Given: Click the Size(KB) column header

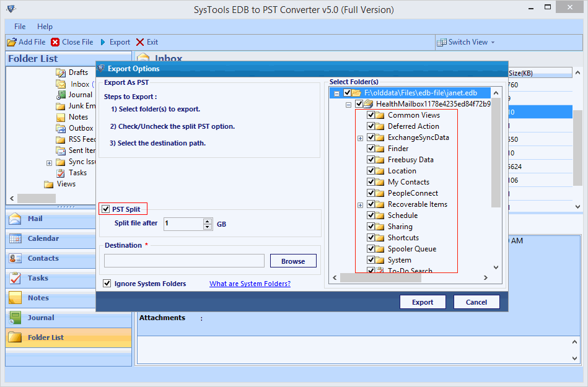Looking at the screenshot, I should pos(540,73).
